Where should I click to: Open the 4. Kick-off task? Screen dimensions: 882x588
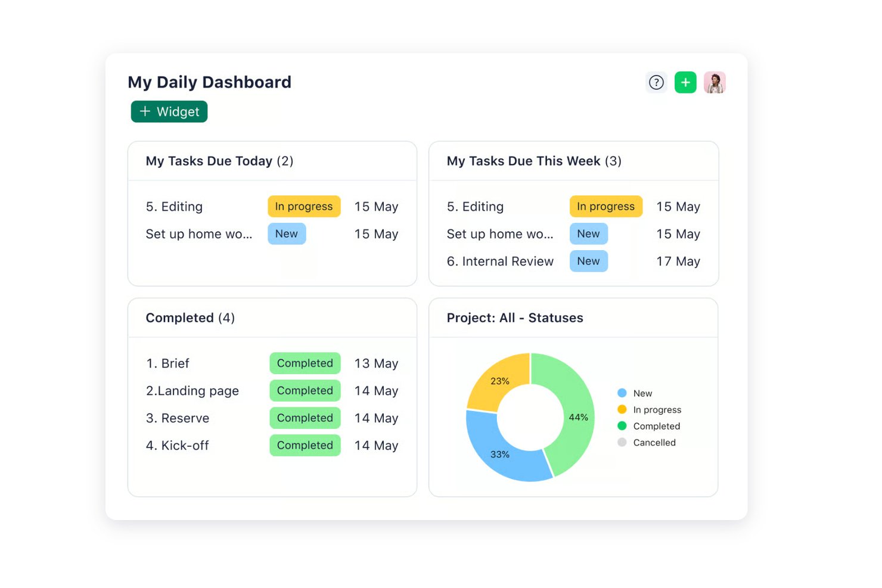(x=178, y=446)
